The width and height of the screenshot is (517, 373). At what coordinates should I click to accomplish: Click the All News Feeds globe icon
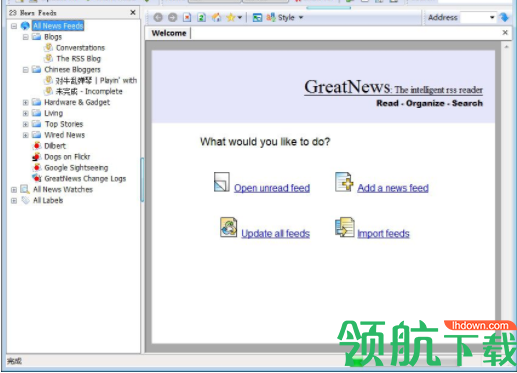(x=25, y=26)
